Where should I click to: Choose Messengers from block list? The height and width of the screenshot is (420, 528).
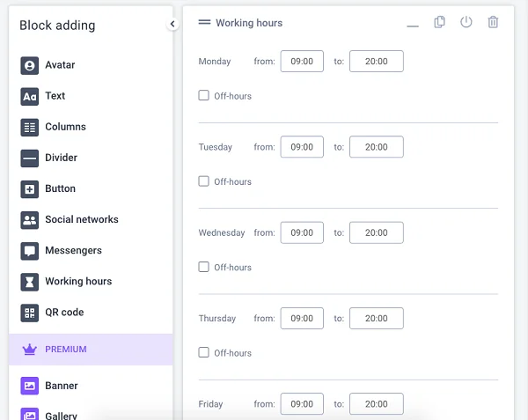pos(61,251)
